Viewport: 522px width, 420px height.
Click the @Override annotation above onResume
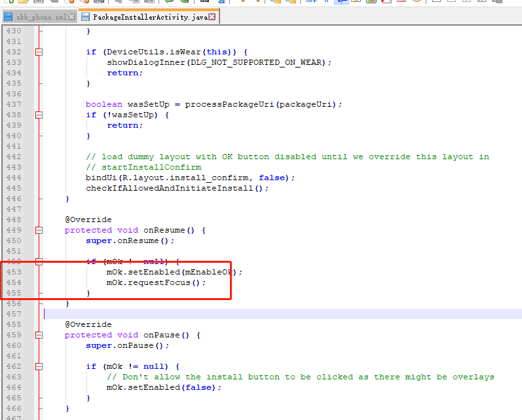[x=88, y=220]
